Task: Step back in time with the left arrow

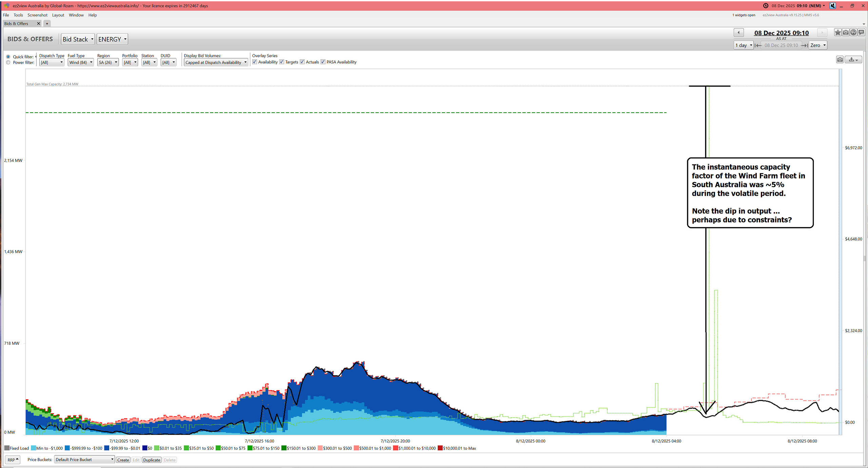Action: [739, 33]
